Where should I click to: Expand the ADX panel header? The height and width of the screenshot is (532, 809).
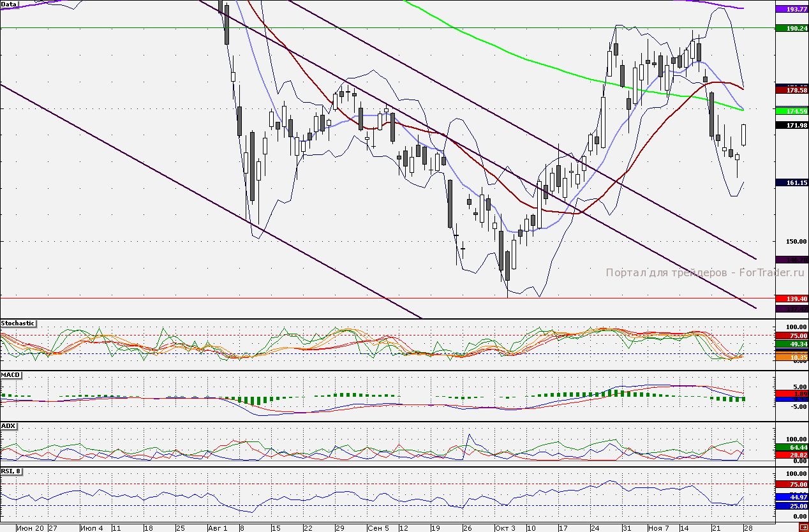point(10,425)
